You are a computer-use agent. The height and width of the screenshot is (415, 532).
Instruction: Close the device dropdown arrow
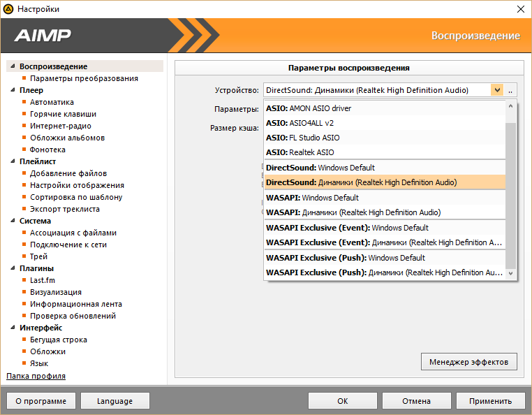[497, 90]
